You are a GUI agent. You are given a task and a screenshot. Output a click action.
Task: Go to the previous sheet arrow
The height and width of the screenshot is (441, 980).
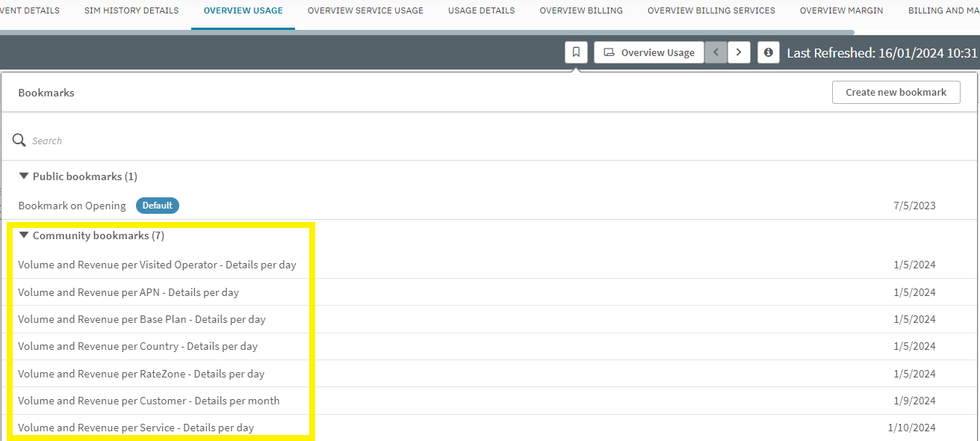pyautogui.click(x=716, y=52)
